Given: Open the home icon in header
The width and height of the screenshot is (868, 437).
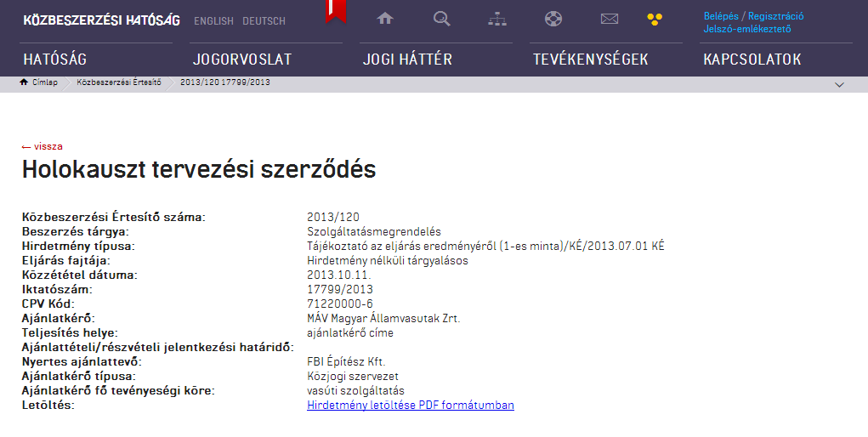Looking at the screenshot, I should tap(385, 19).
